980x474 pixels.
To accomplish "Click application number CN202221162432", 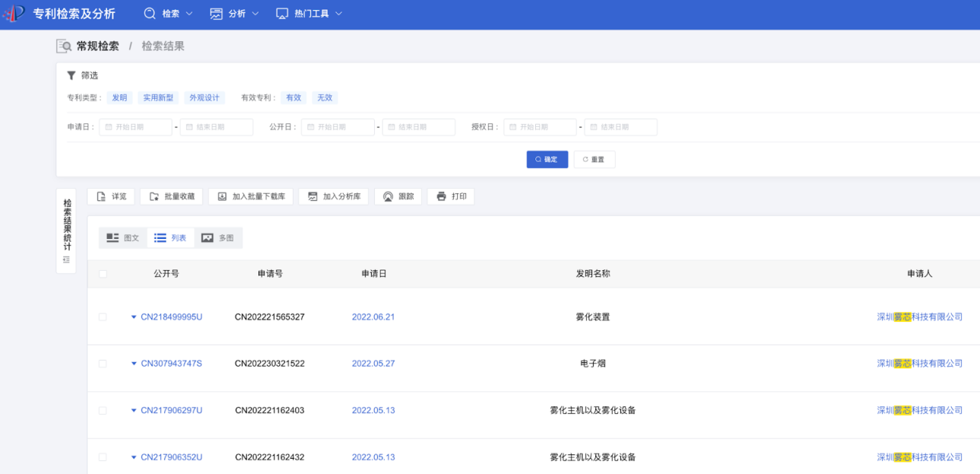I will 270,457.
